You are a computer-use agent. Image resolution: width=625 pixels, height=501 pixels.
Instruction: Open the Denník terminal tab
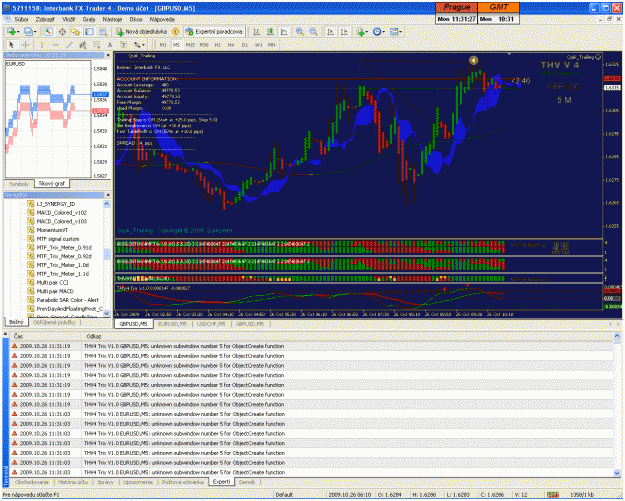click(247, 482)
